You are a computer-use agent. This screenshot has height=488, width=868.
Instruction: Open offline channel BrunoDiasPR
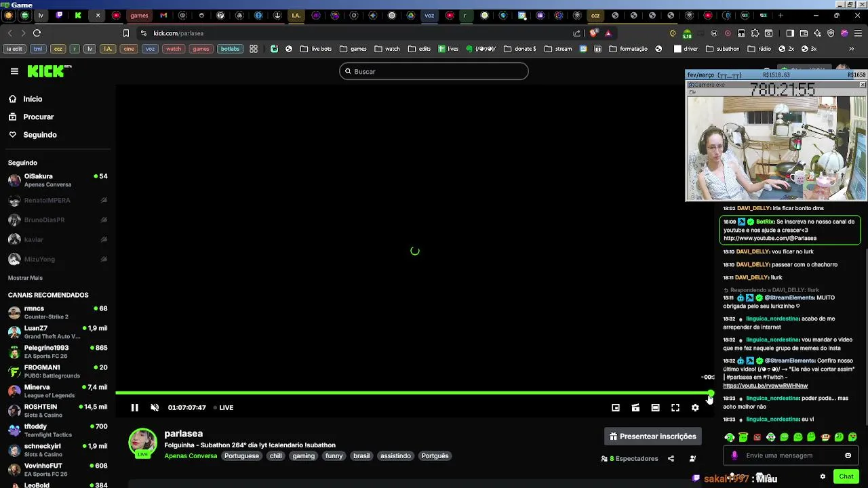[x=58, y=220]
